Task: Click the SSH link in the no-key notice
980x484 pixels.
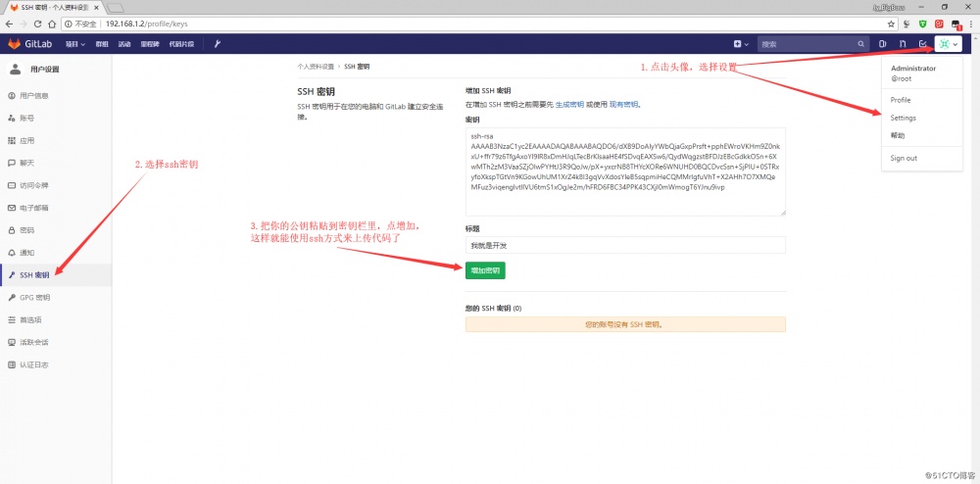Action: click(x=636, y=324)
